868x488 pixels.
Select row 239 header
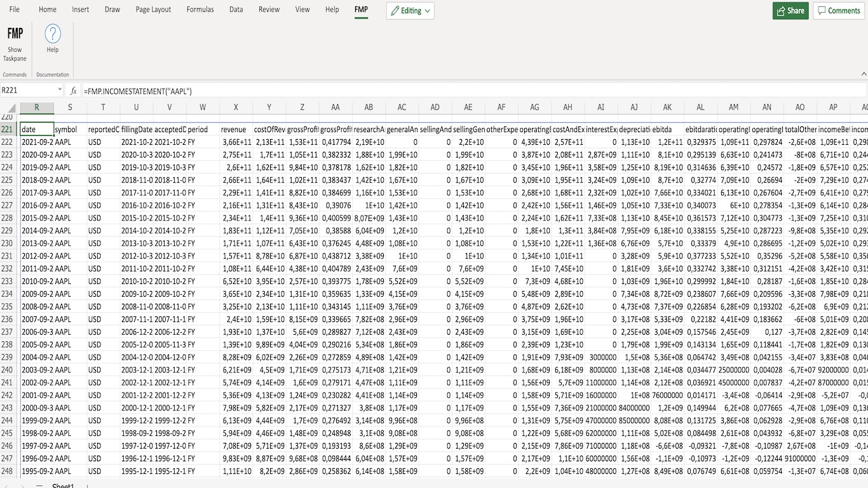click(10, 357)
